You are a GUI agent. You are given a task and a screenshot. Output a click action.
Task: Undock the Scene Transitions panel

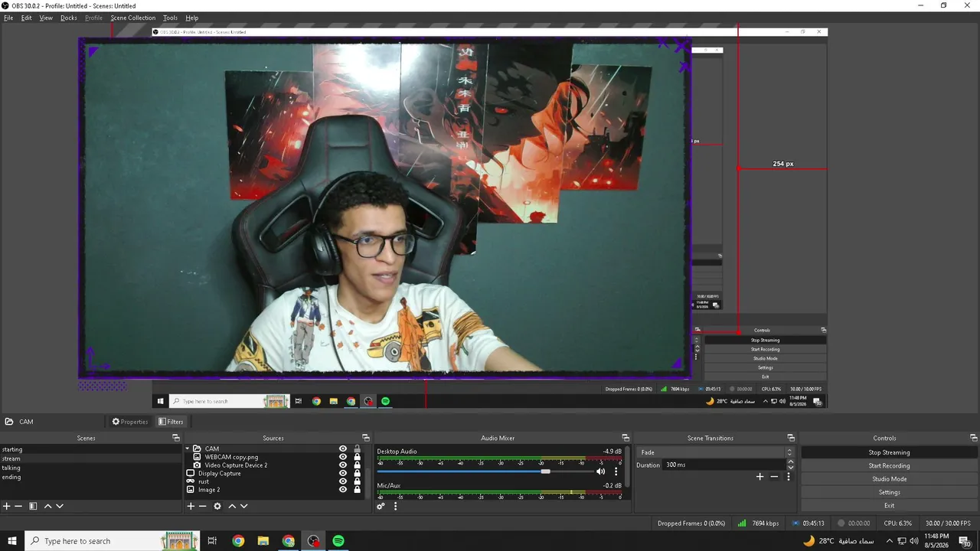point(791,438)
